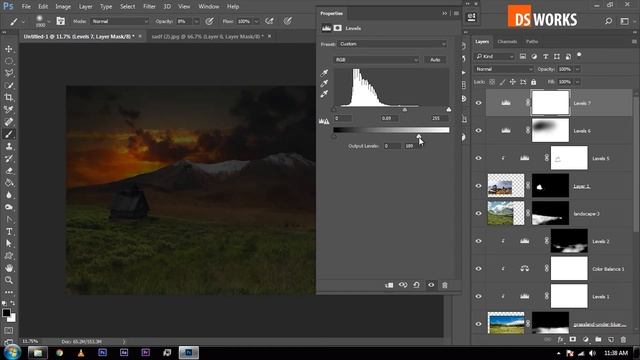This screenshot has height=360, width=640.
Task: Select the Crop tool
Action: [9, 98]
